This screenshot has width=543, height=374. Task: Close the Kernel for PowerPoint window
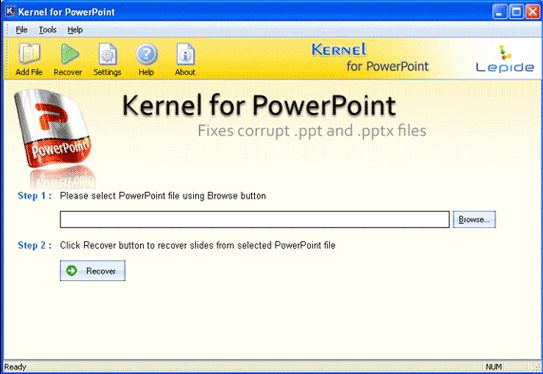(533, 12)
